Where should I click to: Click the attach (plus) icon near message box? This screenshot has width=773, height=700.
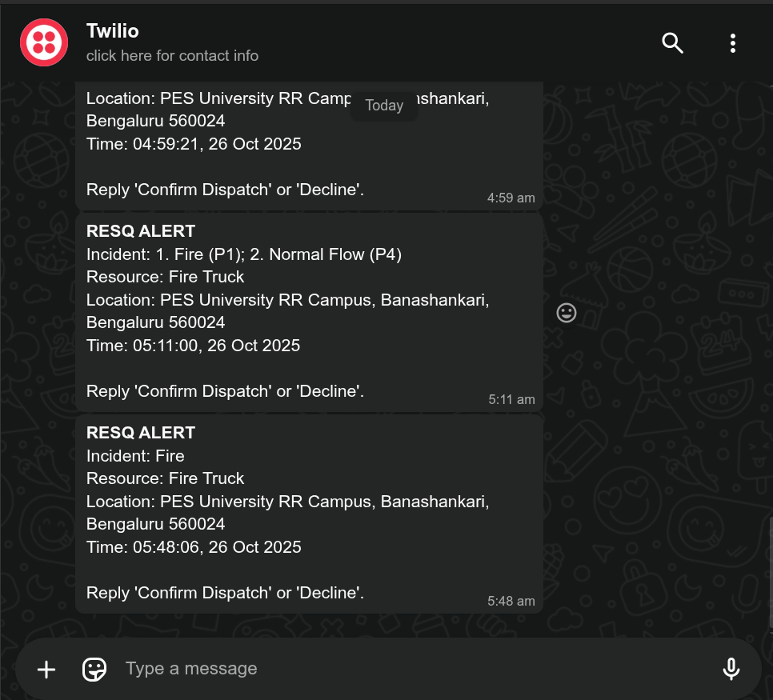tap(46, 669)
